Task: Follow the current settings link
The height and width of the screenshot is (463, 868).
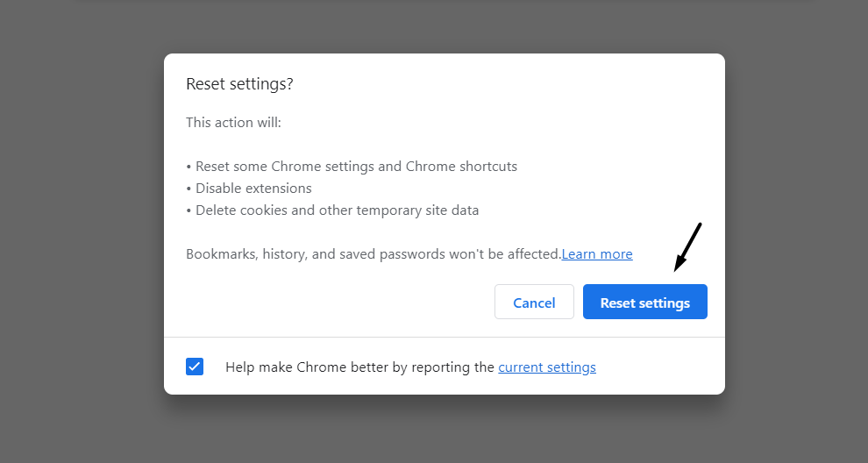Action: [x=546, y=367]
